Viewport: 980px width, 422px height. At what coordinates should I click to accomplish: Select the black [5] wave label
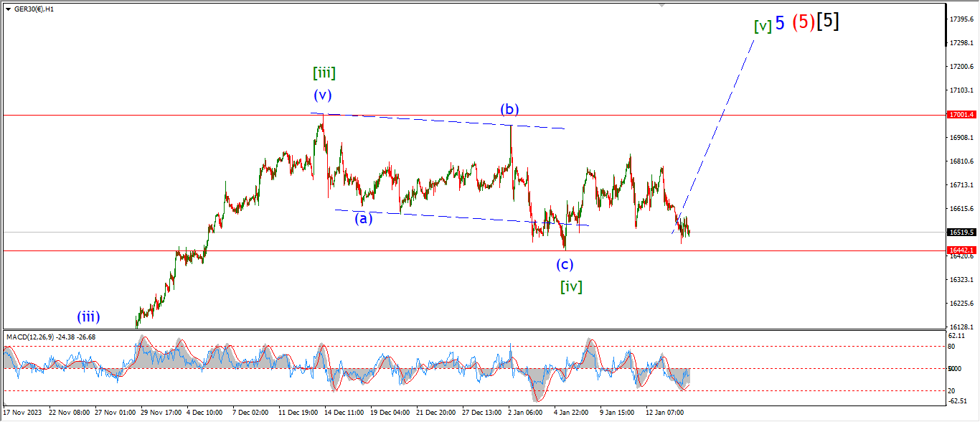829,22
